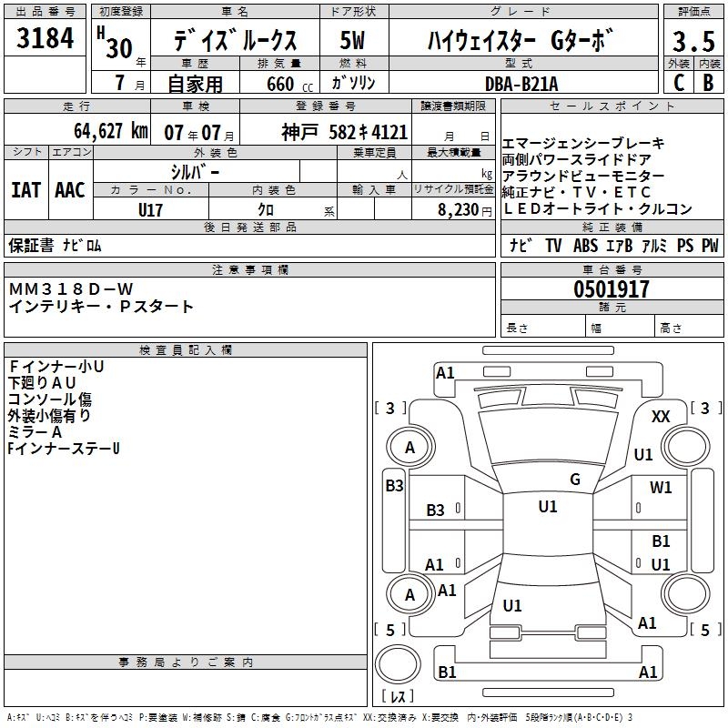Select the レス spare tire label
This screenshot has width=728, height=728.
point(398,695)
